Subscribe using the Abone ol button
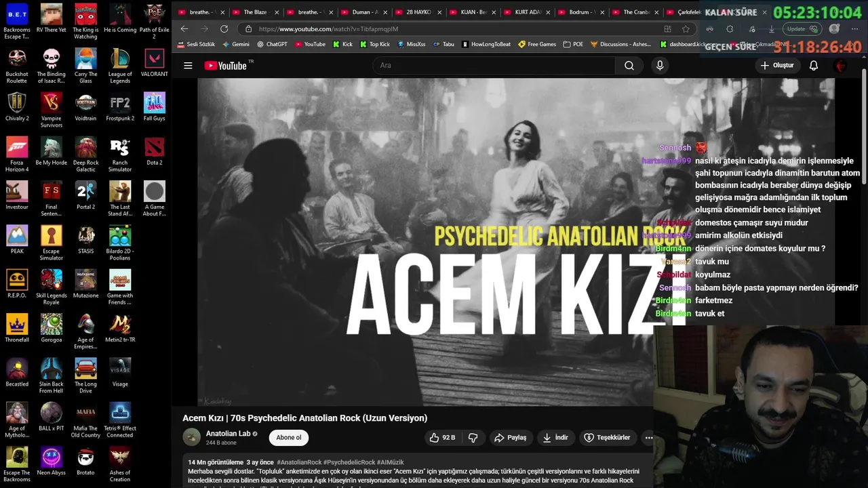This screenshot has height=488, width=868. (288, 438)
